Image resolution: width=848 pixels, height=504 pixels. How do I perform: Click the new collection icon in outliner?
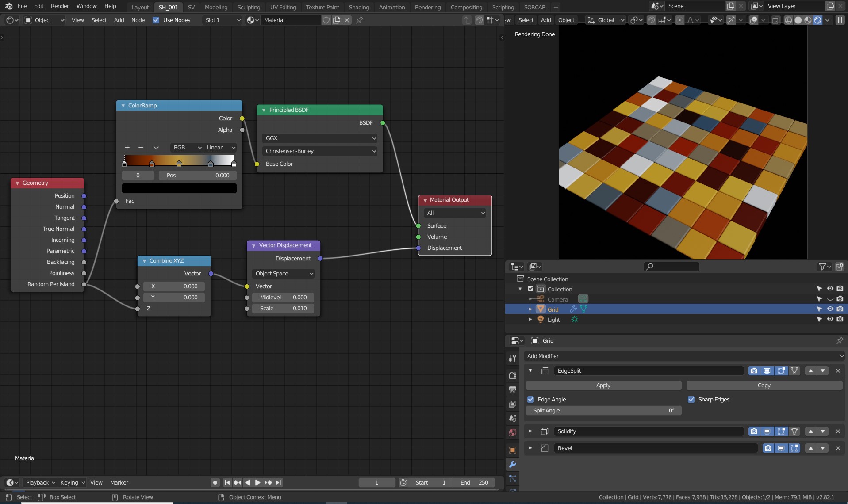click(x=840, y=267)
